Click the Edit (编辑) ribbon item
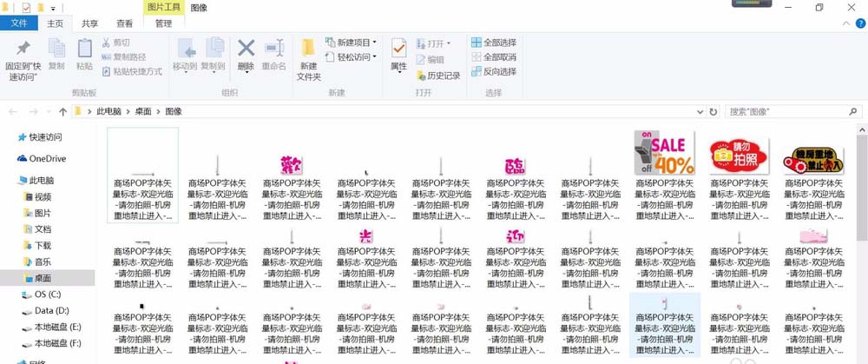Image resolution: width=868 pixels, height=364 pixels. pyautogui.click(x=430, y=59)
